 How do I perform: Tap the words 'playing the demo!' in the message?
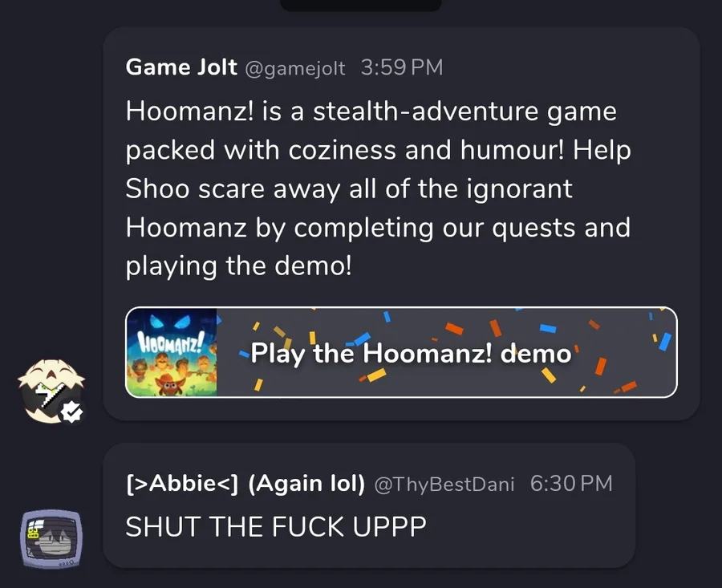238,266
